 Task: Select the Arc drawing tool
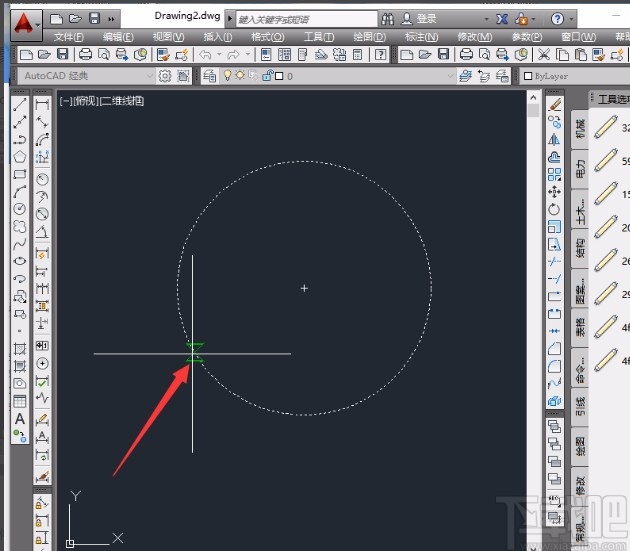coord(20,192)
